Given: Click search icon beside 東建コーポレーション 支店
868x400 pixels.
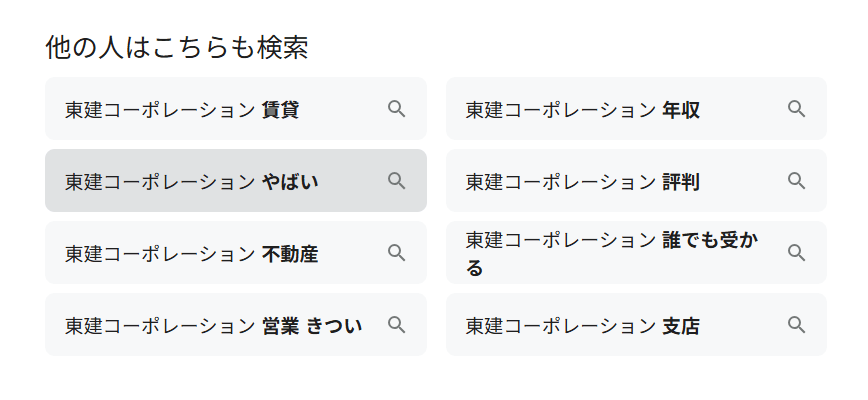Looking at the screenshot, I should point(796,325).
